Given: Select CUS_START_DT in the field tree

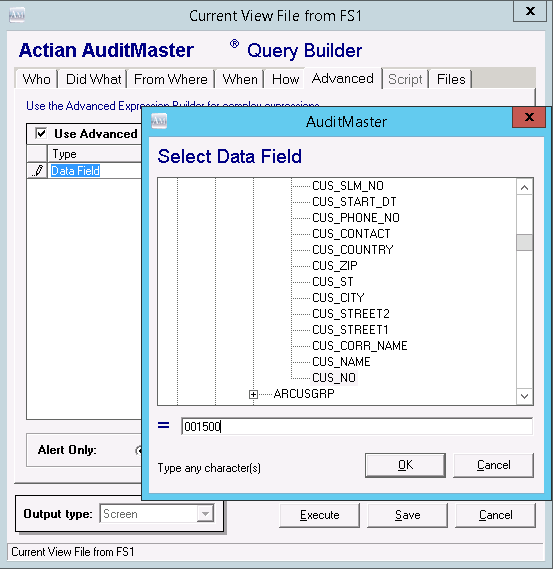Looking at the screenshot, I should coord(354,202).
